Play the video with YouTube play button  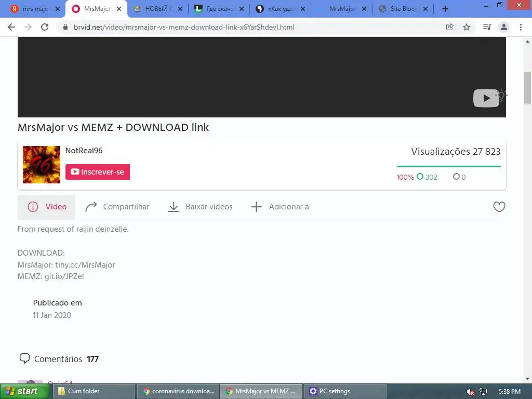486,98
